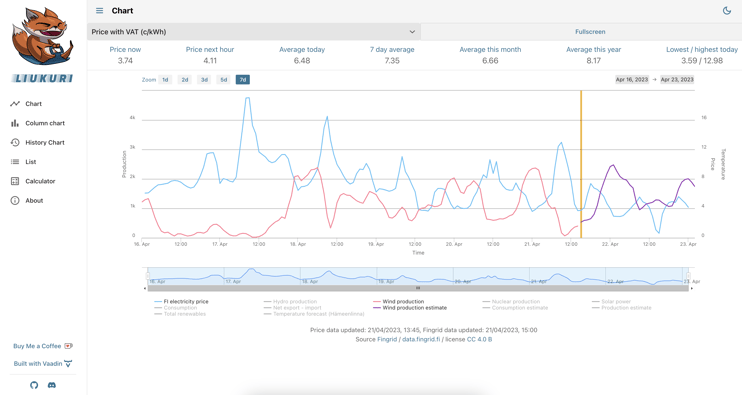Click the Chart line icon in sidebar
742x395 pixels.
click(x=15, y=104)
